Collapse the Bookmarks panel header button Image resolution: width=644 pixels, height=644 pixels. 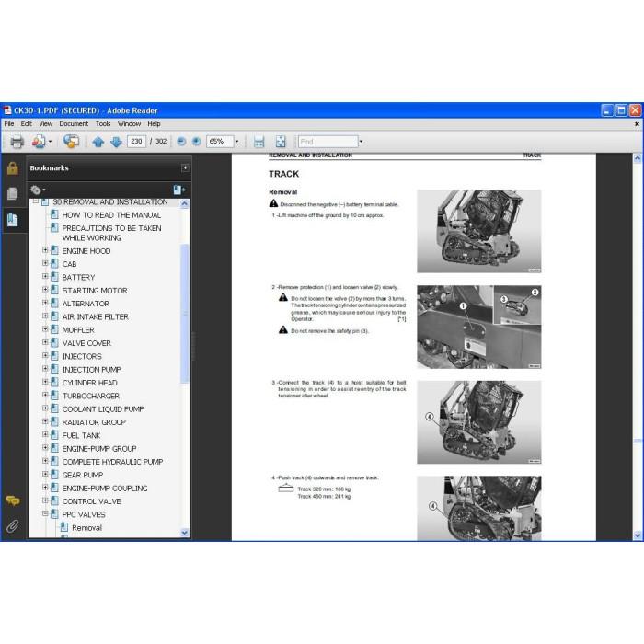pos(185,167)
